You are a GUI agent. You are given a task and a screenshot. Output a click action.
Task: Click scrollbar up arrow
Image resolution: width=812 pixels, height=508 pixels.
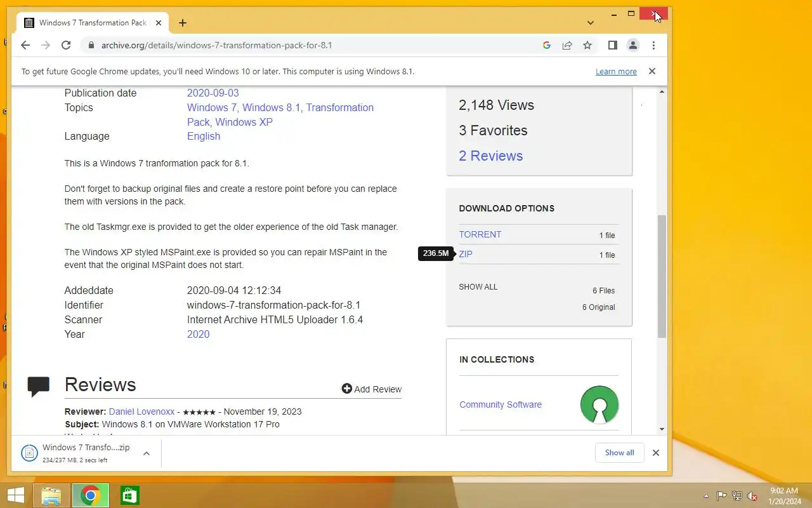(x=662, y=93)
